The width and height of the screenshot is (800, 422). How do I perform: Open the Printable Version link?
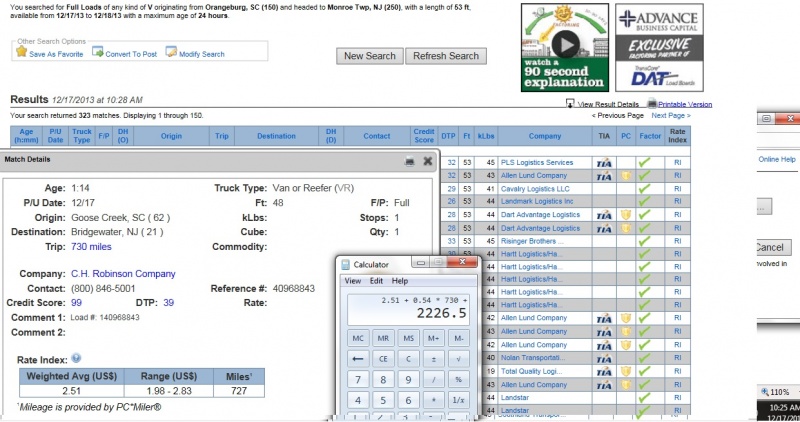click(x=685, y=104)
